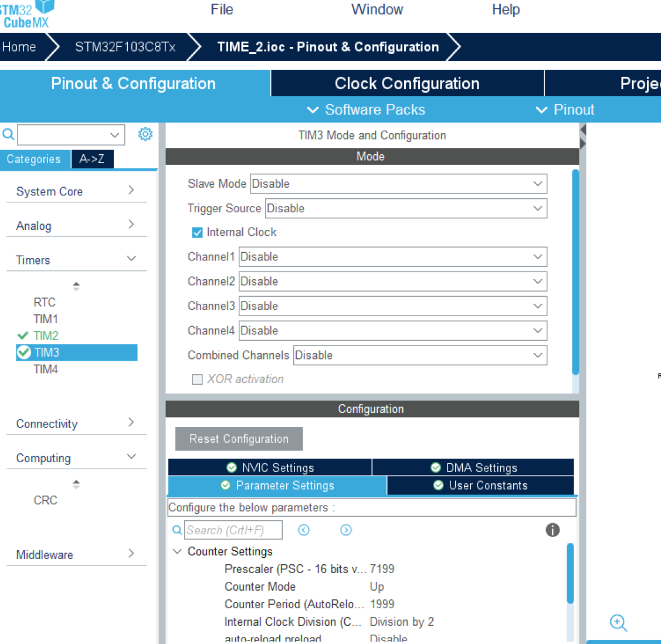Open the Software Packs dropdown menu
Screen dimensions: 661x644
coord(366,110)
